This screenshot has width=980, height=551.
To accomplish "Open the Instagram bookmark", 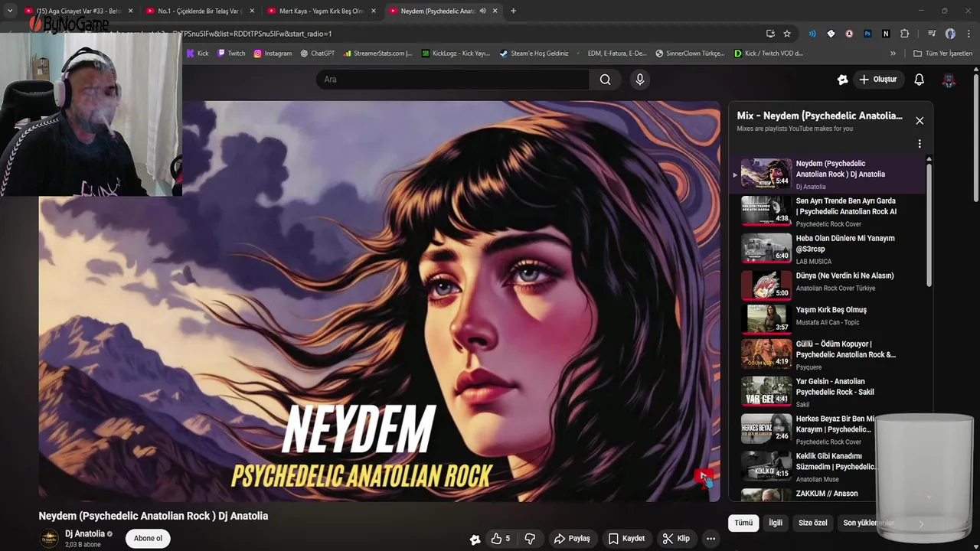I will [273, 54].
